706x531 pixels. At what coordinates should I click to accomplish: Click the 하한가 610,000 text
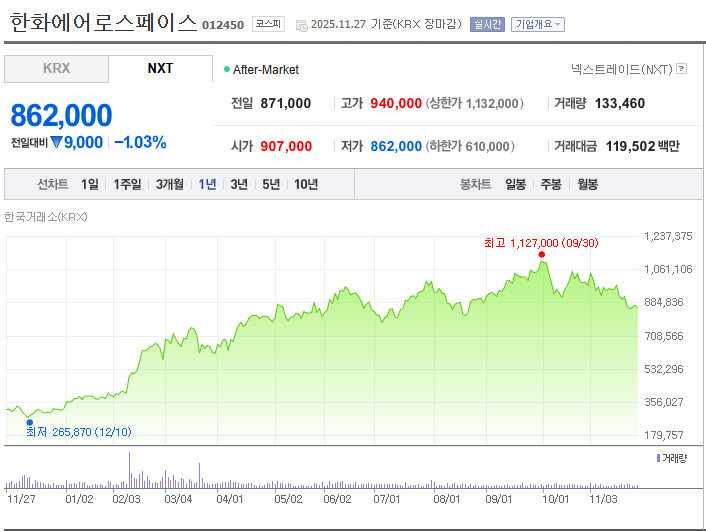[x=470, y=146]
